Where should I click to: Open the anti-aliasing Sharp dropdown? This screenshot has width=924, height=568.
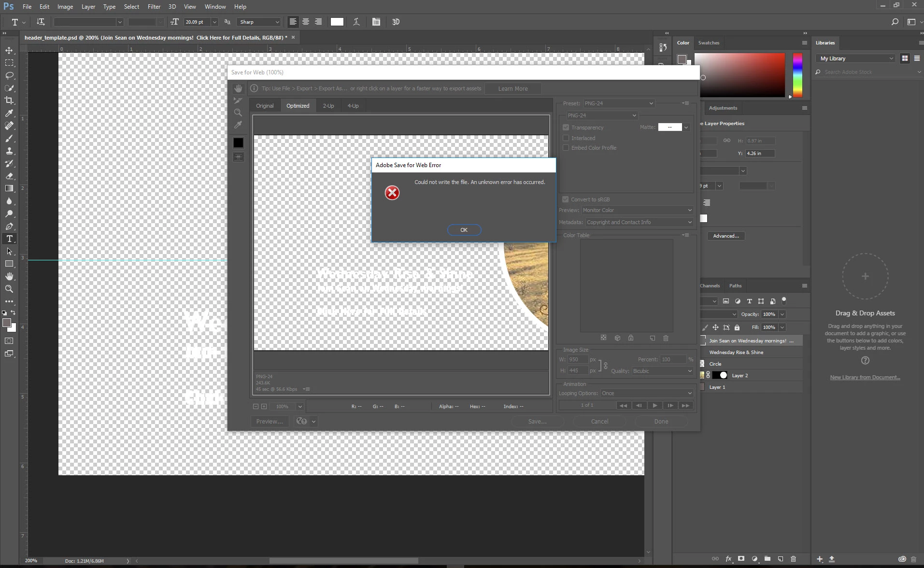coord(259,22)
